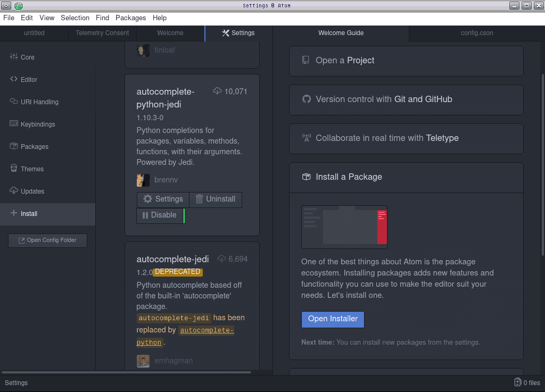Open the autocomplete-jedi package title
Image resolution: width=545 pixels, height=392 pixels.
coord(173,259)
